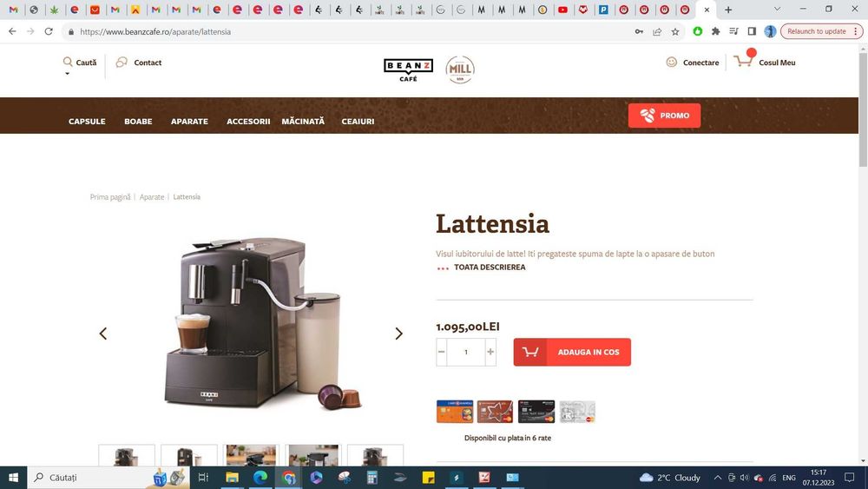Click the Mill round logo
This screenshot has height=489, width=868.
[x=460, y=69]
